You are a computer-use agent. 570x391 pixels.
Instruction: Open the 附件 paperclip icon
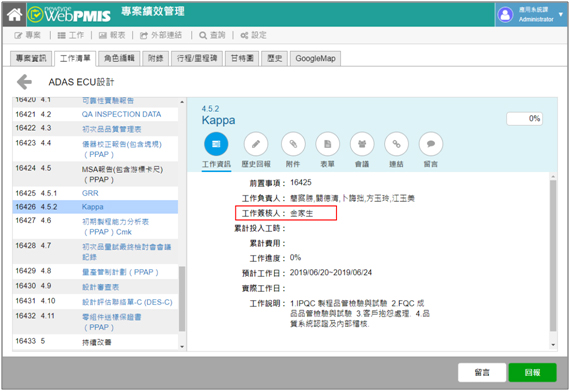[293, 144]
